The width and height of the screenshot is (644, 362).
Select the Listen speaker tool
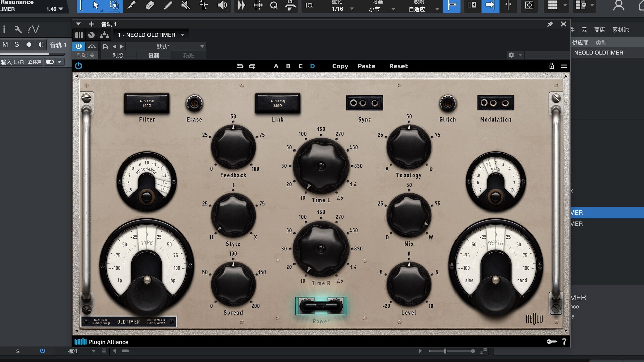click(222, 5)
